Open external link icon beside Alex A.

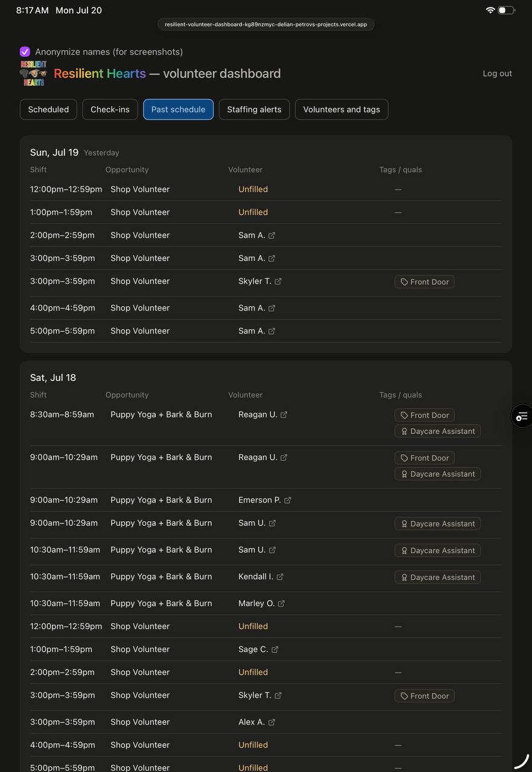coord(271,722)
